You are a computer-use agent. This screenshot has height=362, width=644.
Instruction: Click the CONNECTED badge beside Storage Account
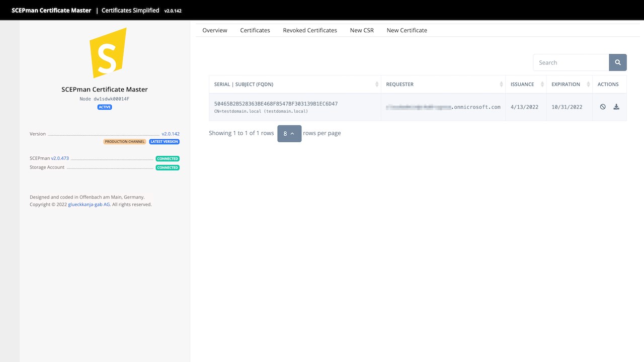coord(168,168)
